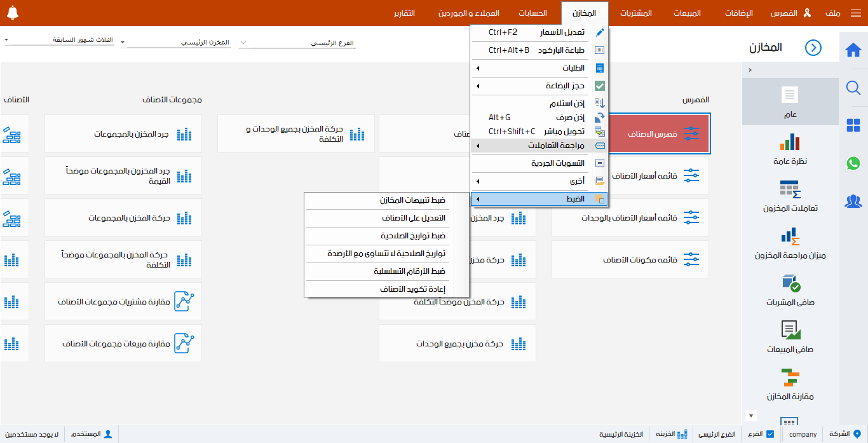Open the home icon in sidebar
Image resolution: width=868 pixels, height=443 pixels.
click(x=853, y=50)
